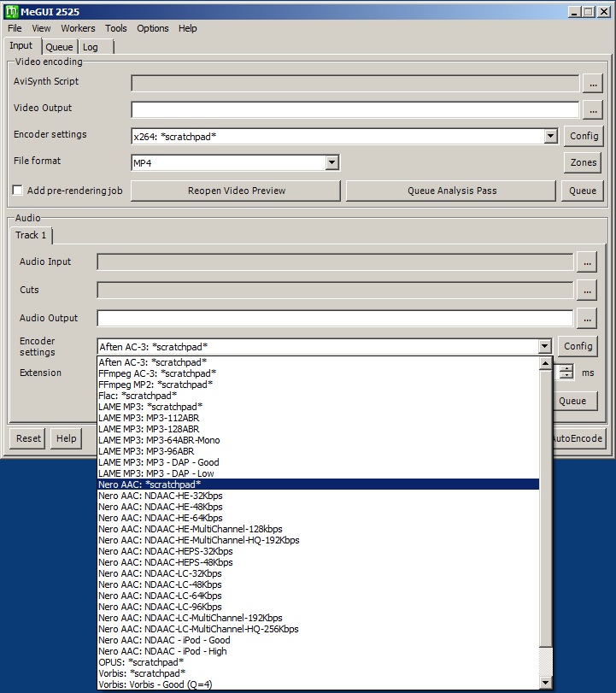Click dropdown list scroll down arrow
This screenshot has width=616, height=693.
pos(545,683)
